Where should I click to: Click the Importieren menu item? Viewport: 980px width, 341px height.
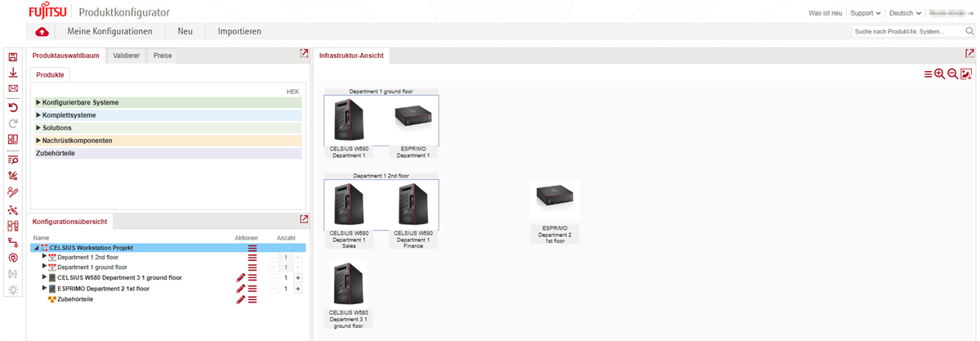pyautogui.click(x=239, y=32)
